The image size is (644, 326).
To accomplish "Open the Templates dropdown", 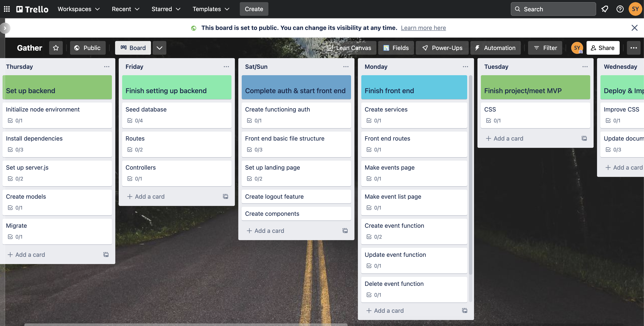I will pos(211,9).
